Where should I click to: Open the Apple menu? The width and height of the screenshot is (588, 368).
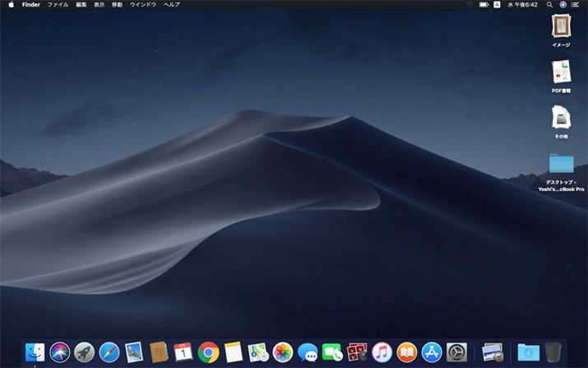coord(11,5)
